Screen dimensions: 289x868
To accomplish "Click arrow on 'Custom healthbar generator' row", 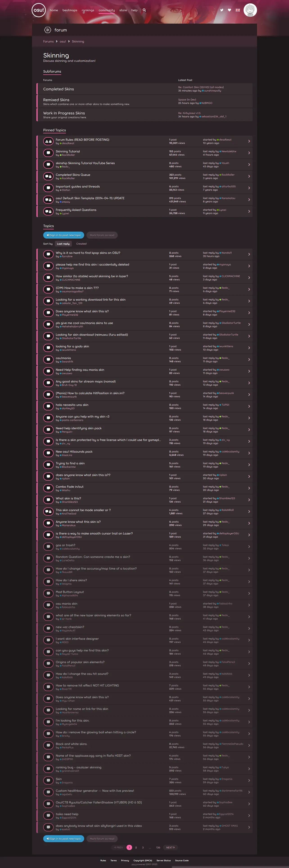I will [x=249, y=792].
